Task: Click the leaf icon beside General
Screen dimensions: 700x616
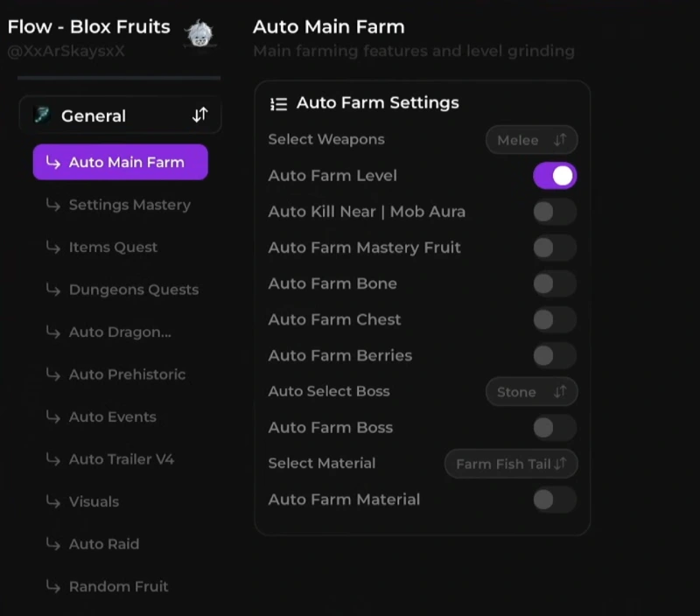Action: pos(42,115)
